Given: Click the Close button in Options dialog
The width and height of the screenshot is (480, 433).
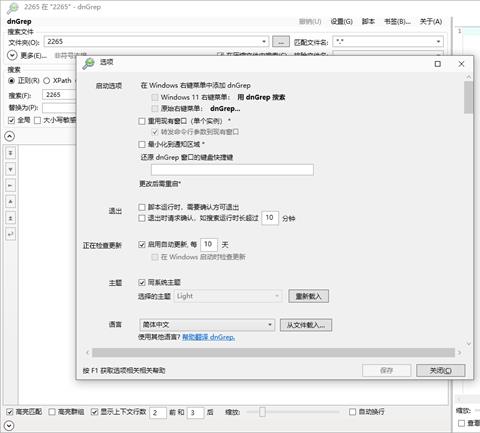Looking at the screenshot, I should [x=440, y=370].
